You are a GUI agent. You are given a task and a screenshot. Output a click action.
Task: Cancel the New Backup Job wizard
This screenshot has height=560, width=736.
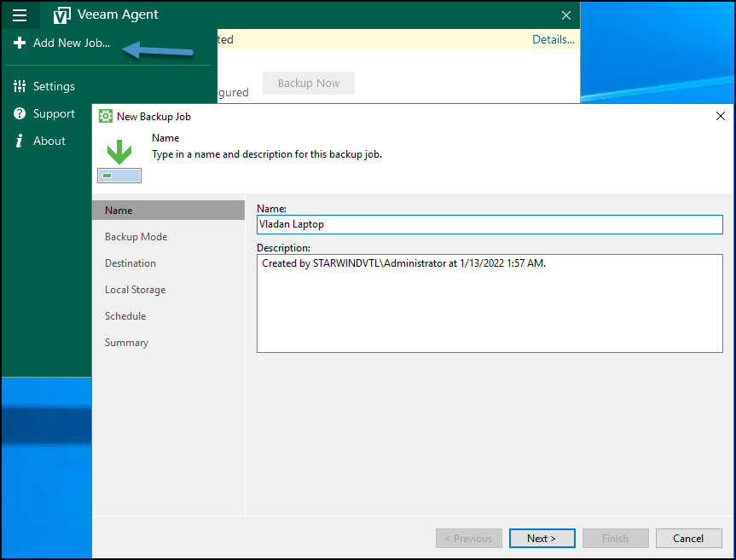point(688,539)
